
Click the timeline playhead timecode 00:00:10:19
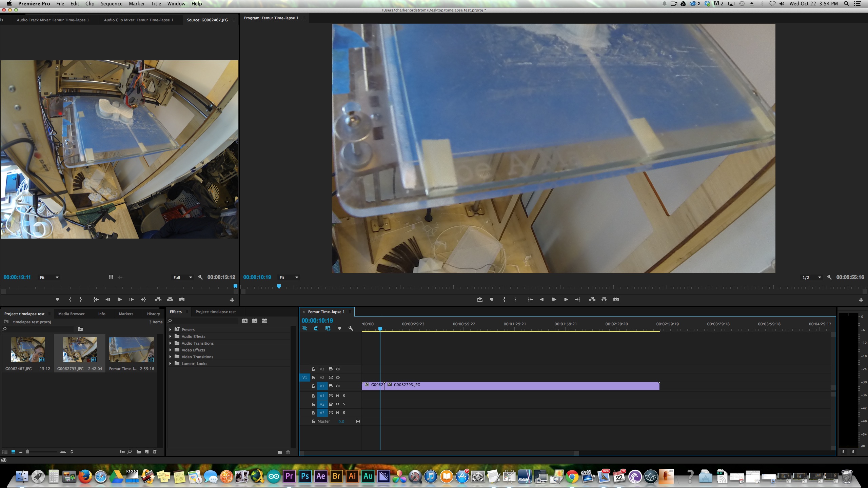(317, 321)
